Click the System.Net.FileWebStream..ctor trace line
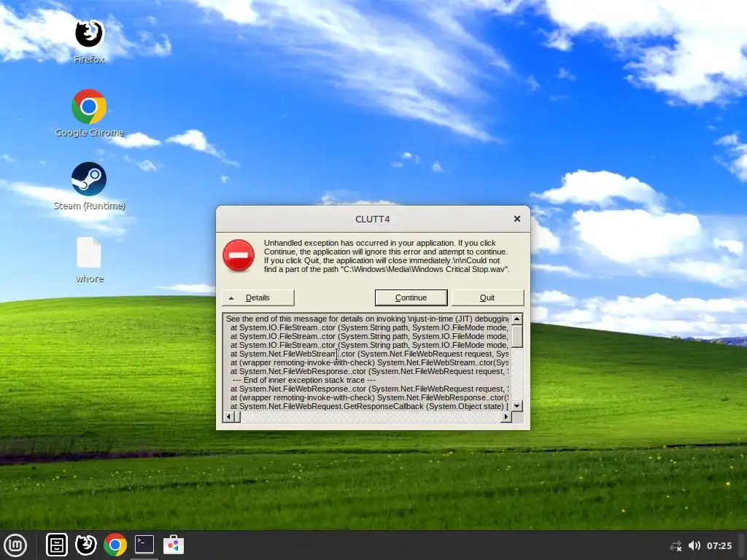 click(x=369, y=354)
